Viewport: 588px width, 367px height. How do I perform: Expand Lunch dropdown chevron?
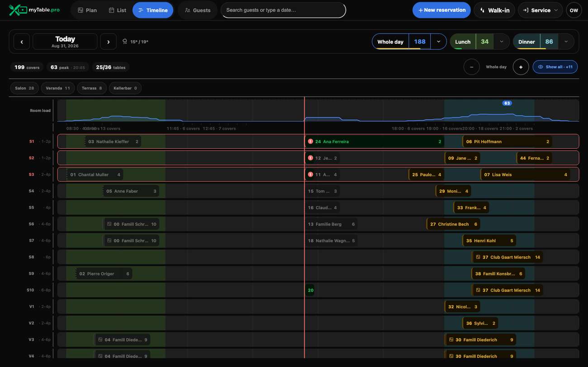coord(501,42)
